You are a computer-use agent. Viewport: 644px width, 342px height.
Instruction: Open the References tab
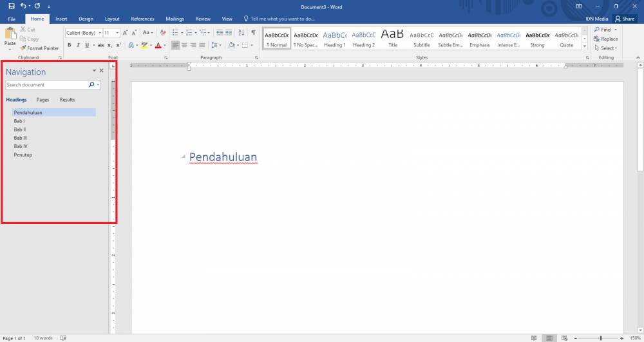[x=142, y=19]
